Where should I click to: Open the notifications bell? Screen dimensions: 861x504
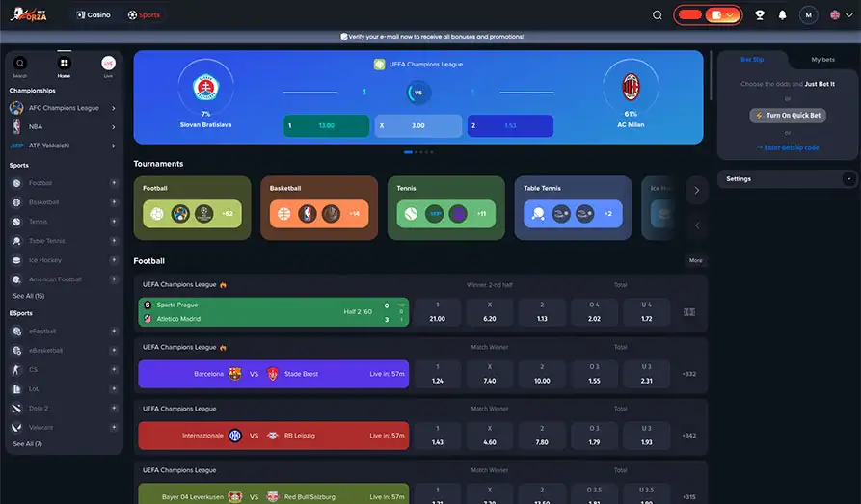tap(782, 15)
